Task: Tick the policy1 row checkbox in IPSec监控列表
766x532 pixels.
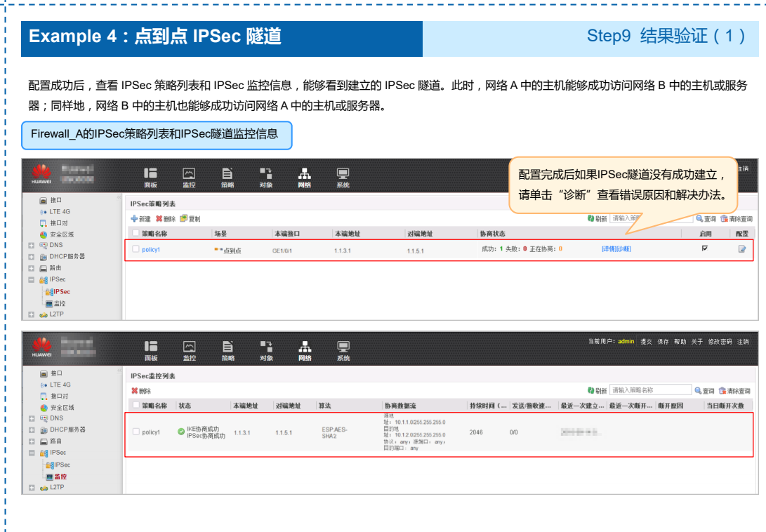Action: click(x=136, y=432)
